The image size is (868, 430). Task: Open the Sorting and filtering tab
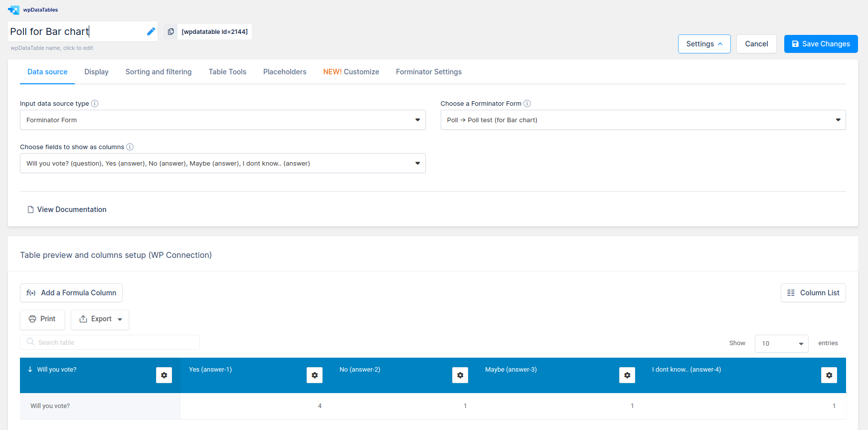click(x=159, y=72)
